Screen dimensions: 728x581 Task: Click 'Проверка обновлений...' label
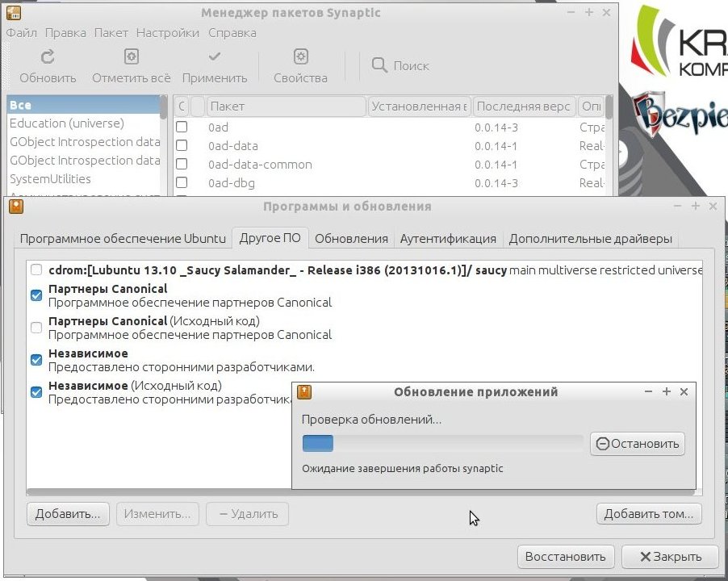(371, 420)
